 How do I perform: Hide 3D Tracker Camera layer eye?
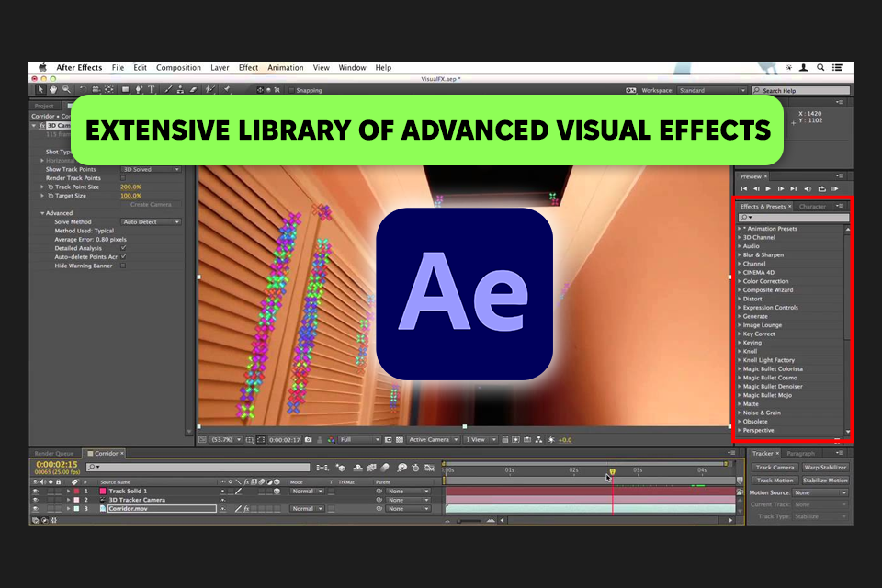click(36, 500)
